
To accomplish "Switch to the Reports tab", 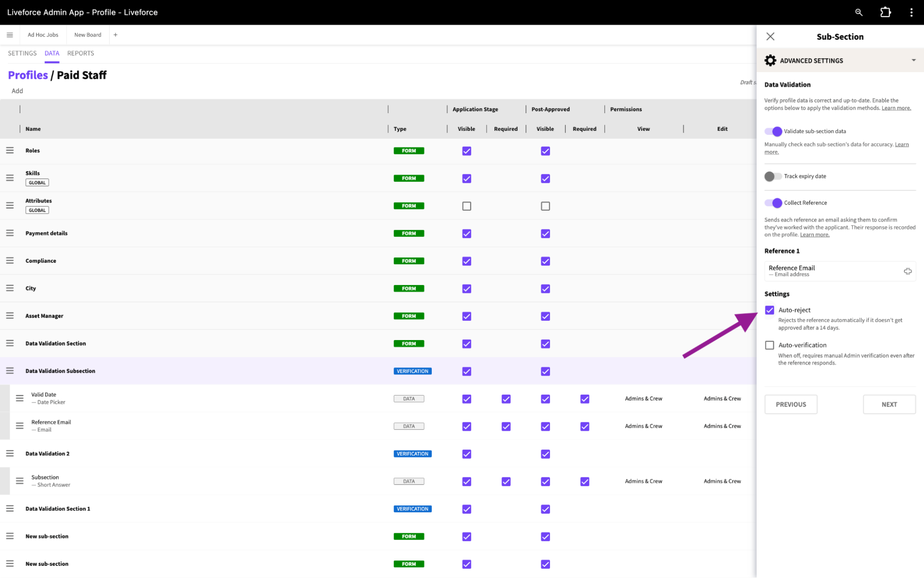I will [80, 54].
